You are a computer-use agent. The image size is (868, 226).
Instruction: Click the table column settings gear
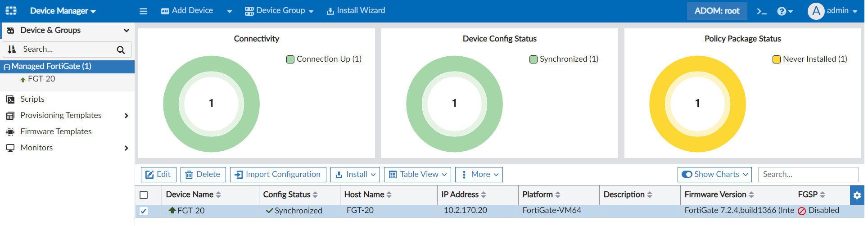pos(857,195)
